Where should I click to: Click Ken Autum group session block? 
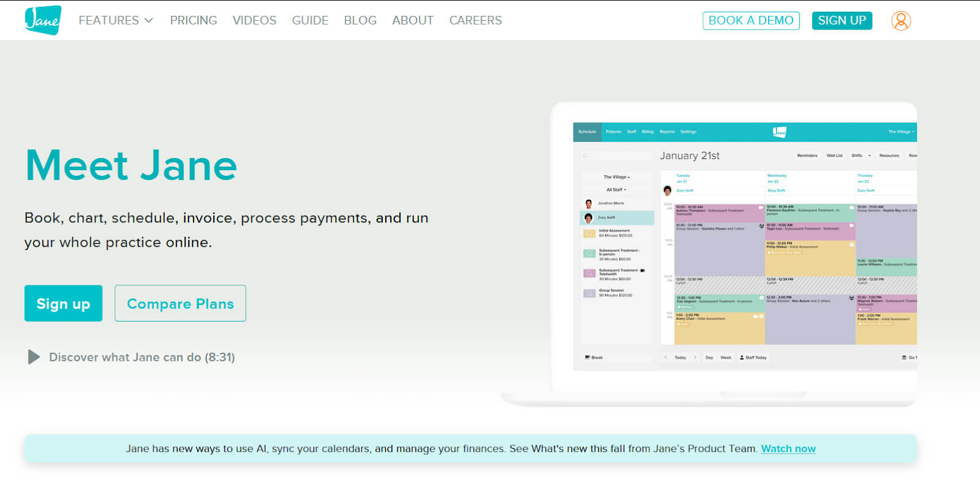[x=810, y=319]
